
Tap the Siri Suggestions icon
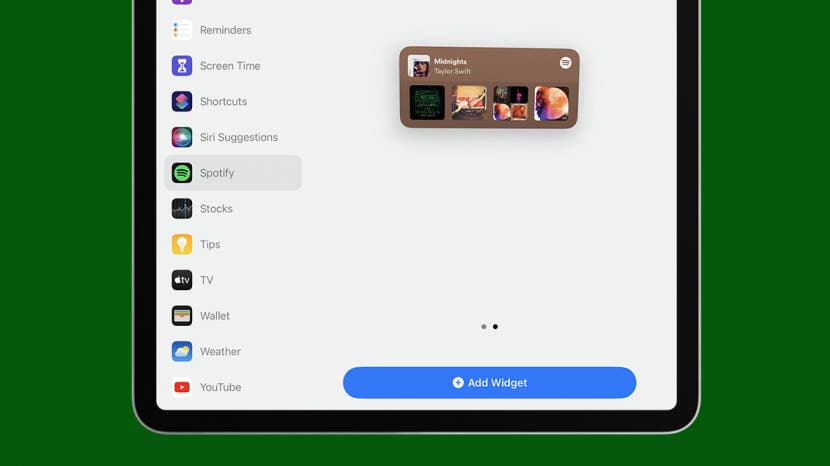[x=182, y=137]
